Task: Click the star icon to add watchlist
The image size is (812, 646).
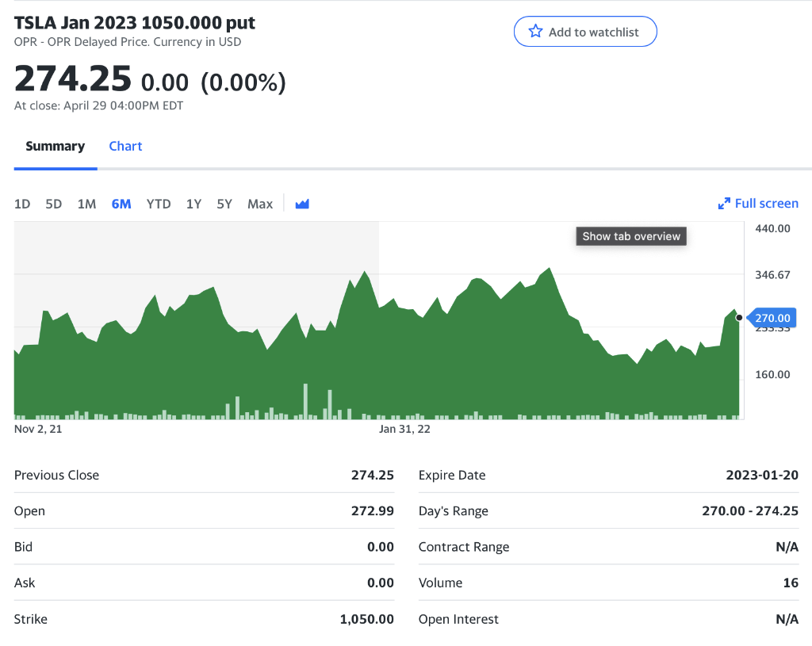Action: [533, 32]
